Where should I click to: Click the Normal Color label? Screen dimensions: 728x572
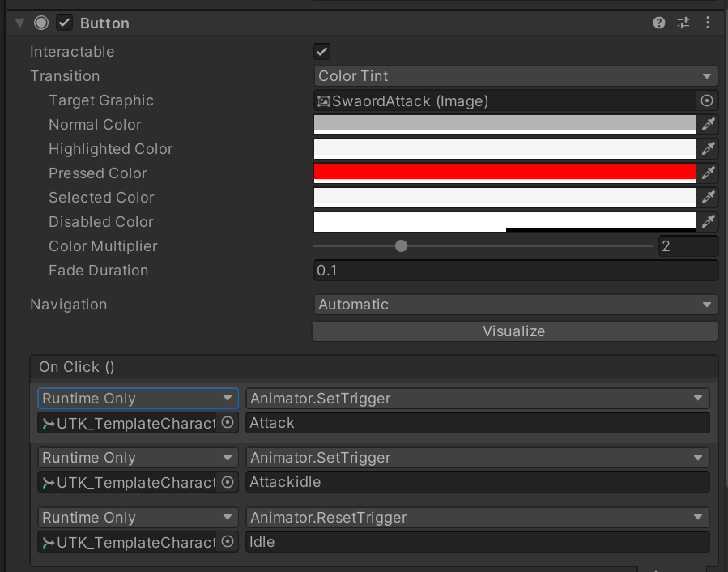pos(95,125)
